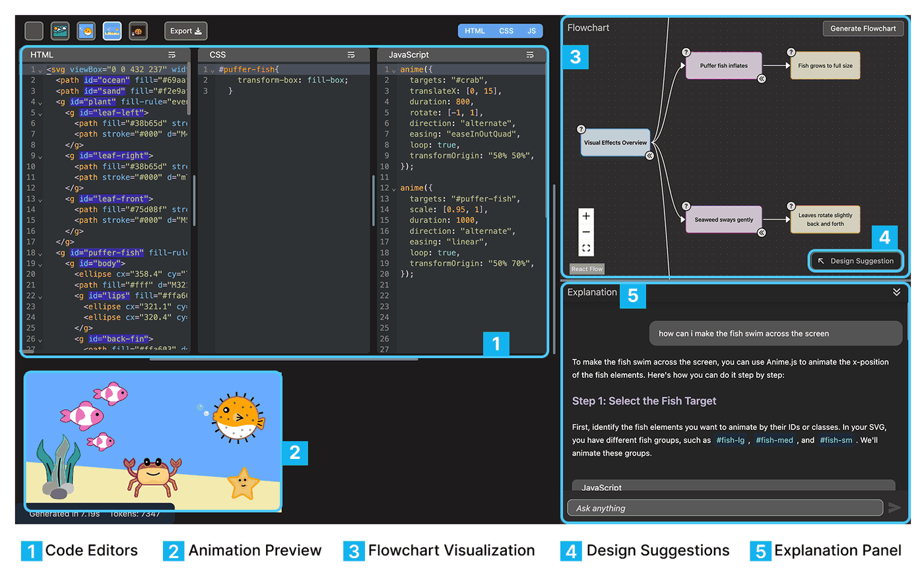924x581 pixels.
Task: Select the Visual Effects Overview node
Action: 615,142
